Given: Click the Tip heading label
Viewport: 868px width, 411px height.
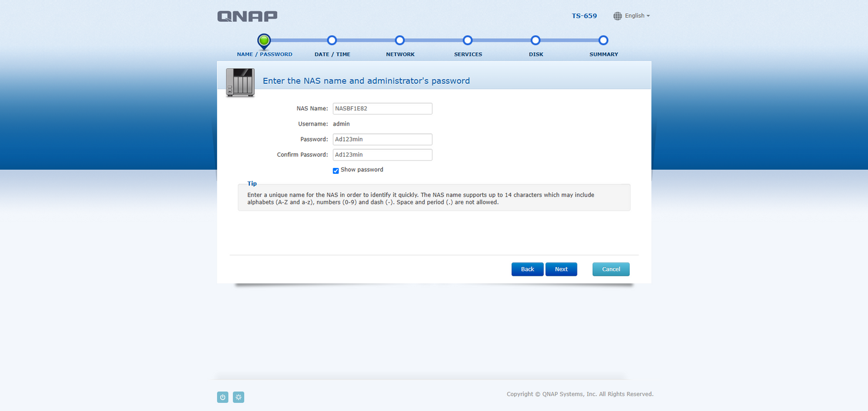Looking at the screenshot, I should click(x=252, y=184).
